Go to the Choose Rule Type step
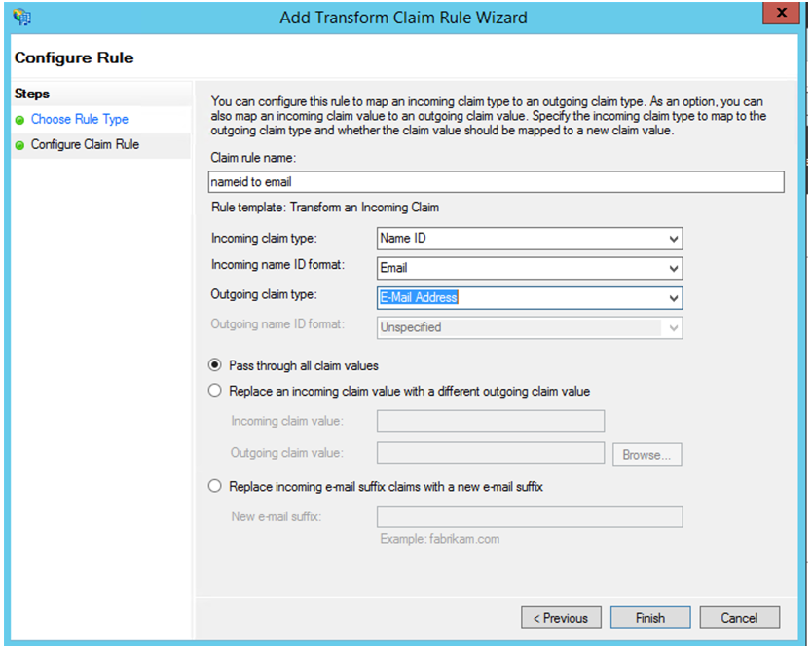 click(80, 119)
